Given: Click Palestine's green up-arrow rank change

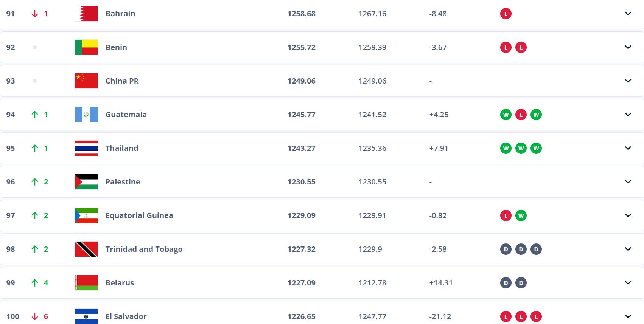Looking at the screenshot, I should [35, 182].
